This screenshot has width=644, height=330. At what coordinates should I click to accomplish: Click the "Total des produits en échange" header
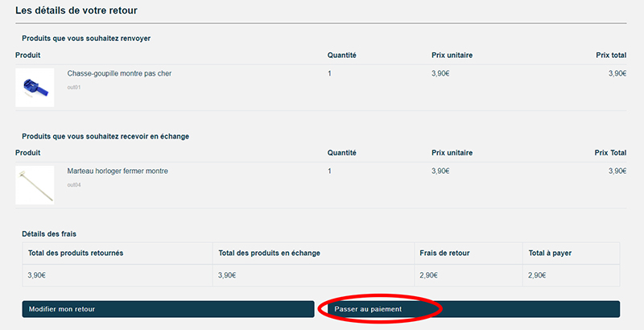coord(269,254)
